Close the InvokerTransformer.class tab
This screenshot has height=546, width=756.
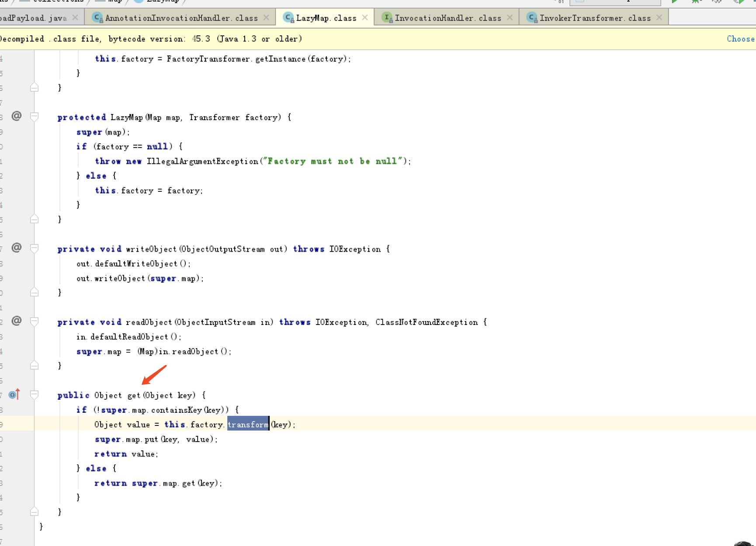coord(659,17)
